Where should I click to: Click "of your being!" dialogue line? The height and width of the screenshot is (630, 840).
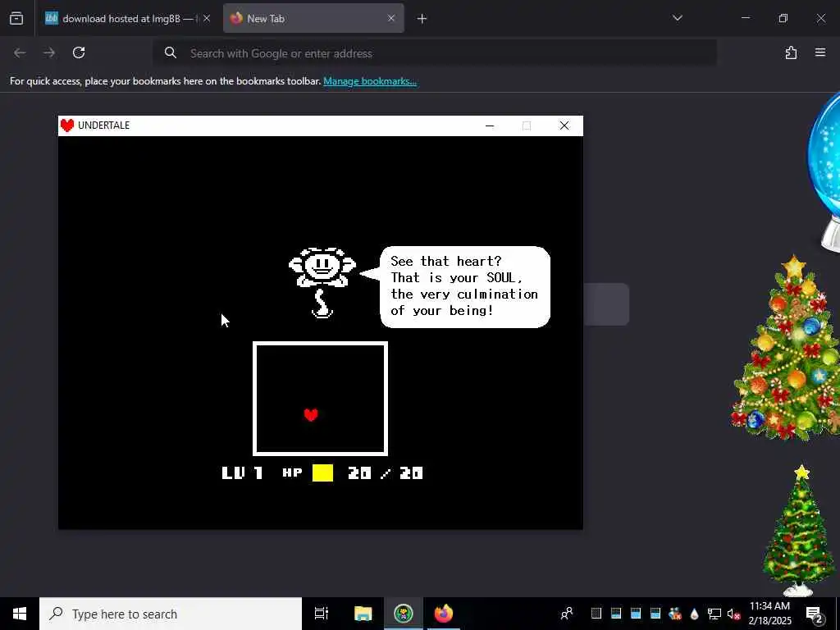coord(442,310)
